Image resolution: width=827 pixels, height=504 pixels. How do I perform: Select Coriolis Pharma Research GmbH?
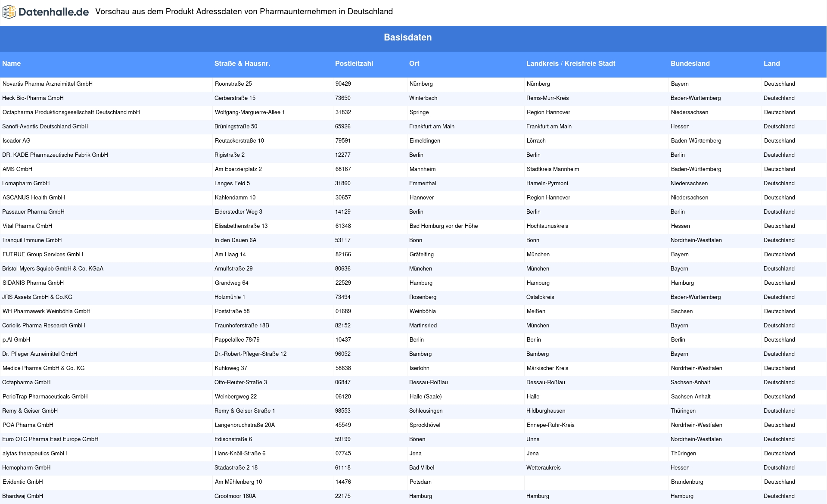coord(44,326)
